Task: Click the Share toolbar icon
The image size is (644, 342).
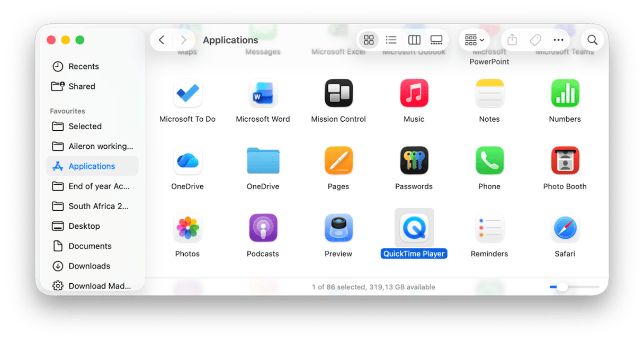Action: click(x=512, y=40)
